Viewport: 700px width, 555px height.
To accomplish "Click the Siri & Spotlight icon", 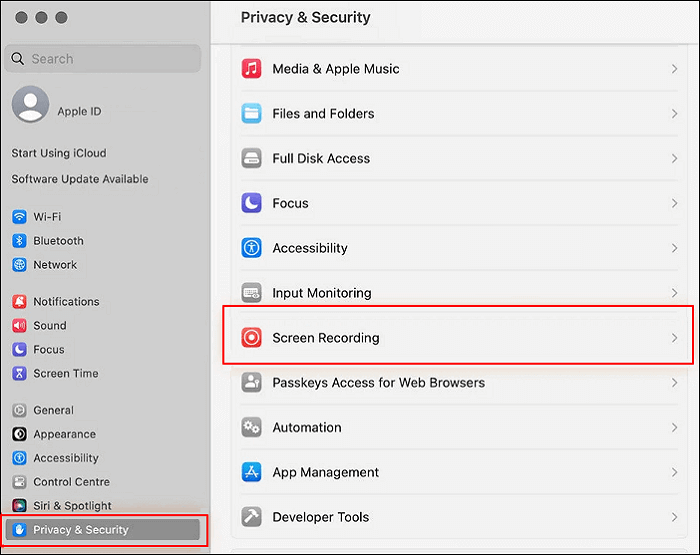I will tap(19, 505).
